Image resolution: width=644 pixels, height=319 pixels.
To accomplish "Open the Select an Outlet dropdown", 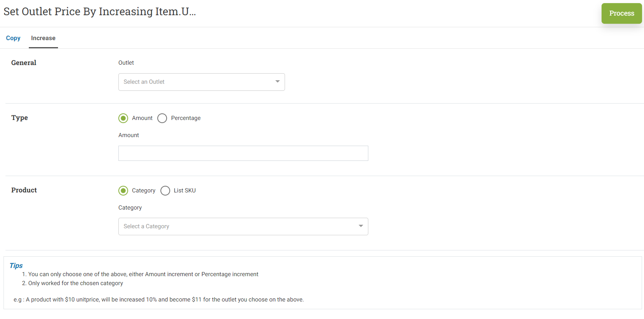I will [201, 82].
